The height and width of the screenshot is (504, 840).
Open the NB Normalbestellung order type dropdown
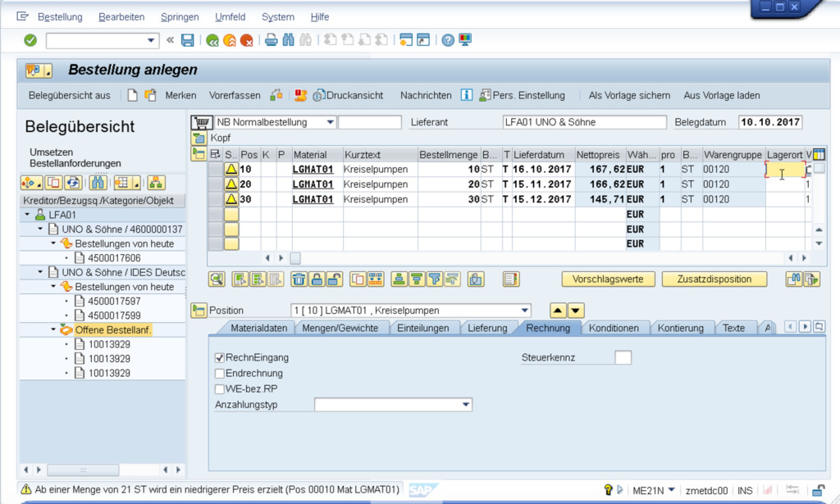click(330, 122)
